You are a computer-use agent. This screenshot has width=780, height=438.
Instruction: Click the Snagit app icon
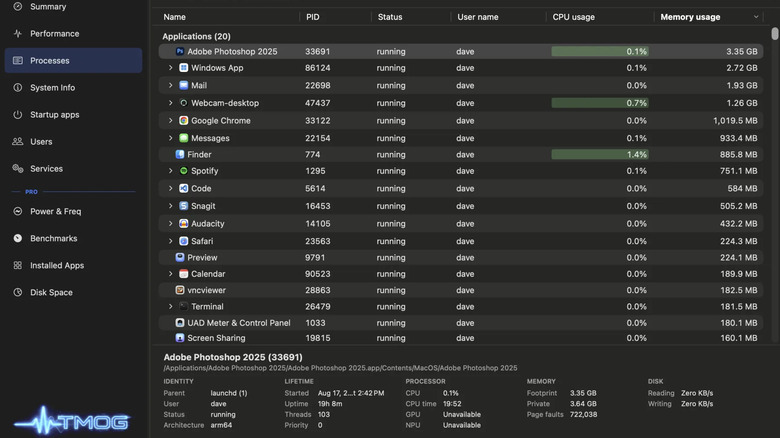184,206
